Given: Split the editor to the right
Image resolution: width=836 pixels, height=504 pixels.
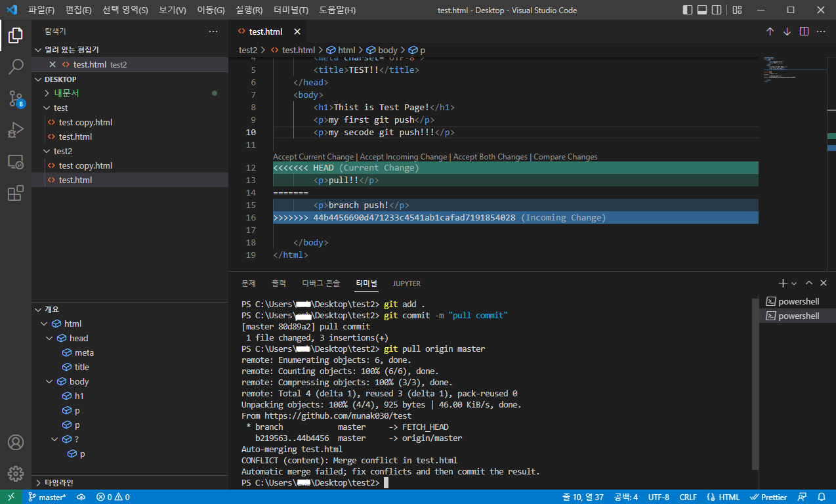Looking at the screenshot, I should tap(804, 31).
